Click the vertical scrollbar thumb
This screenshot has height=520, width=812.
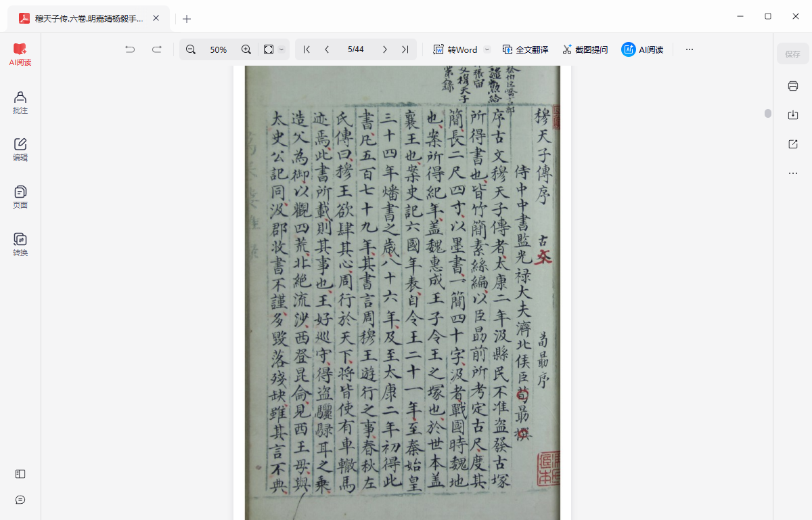click(x=768, y=113)
